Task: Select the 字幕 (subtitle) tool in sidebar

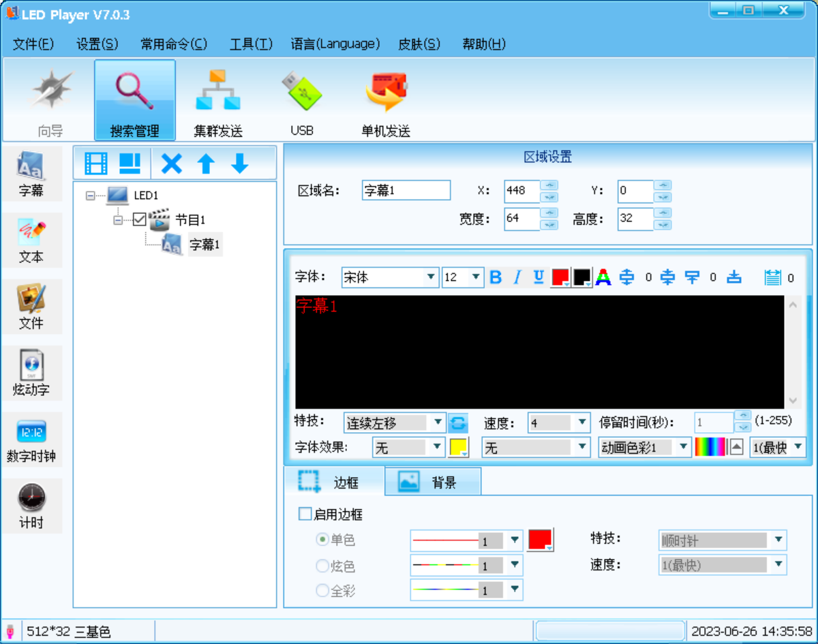Action: click(31, 174)
